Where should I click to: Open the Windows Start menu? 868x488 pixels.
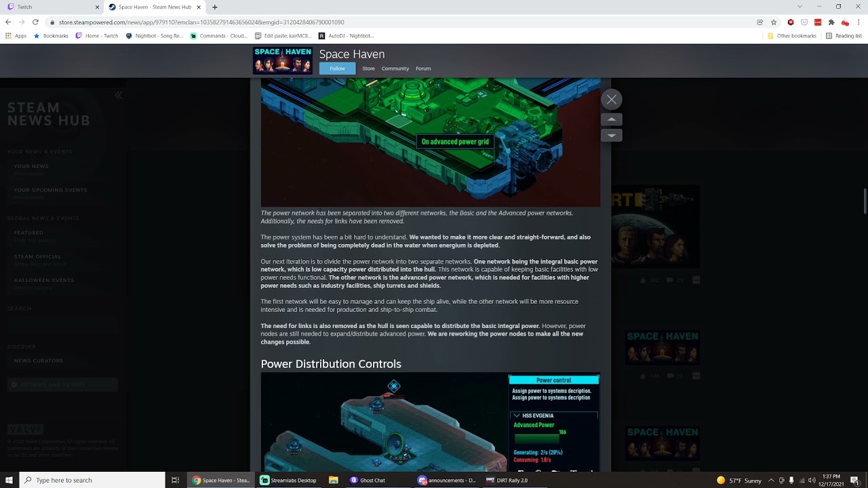8,480
